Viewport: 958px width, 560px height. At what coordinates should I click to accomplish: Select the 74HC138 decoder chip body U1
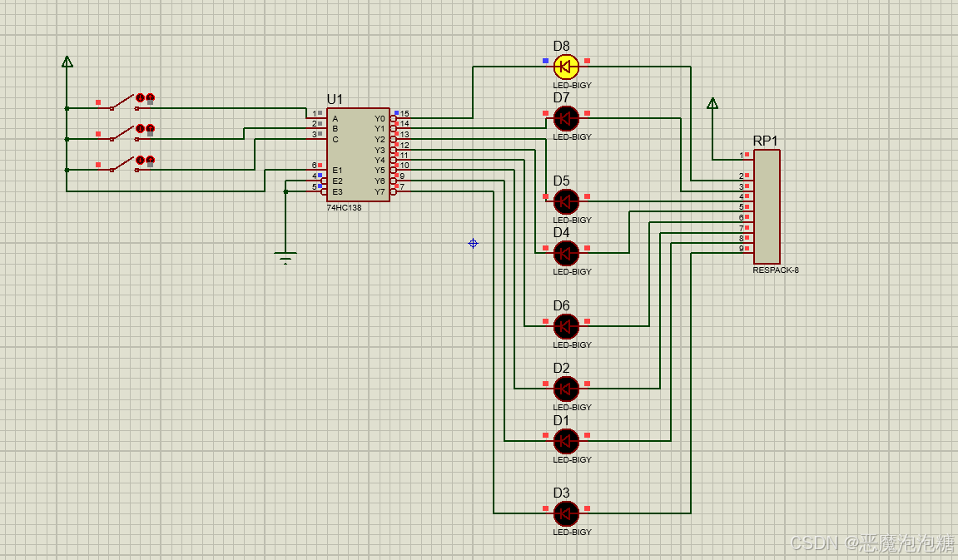tap(358, 155)
